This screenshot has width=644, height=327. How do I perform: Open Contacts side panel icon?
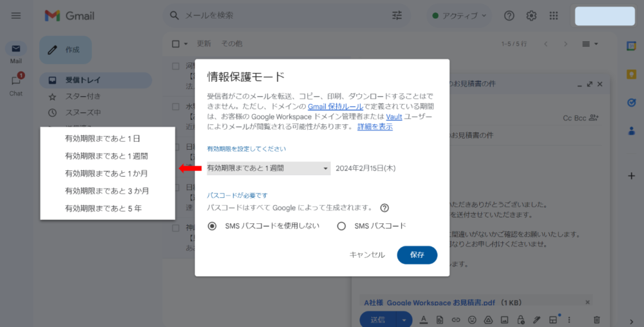click(x=631, y=131)
